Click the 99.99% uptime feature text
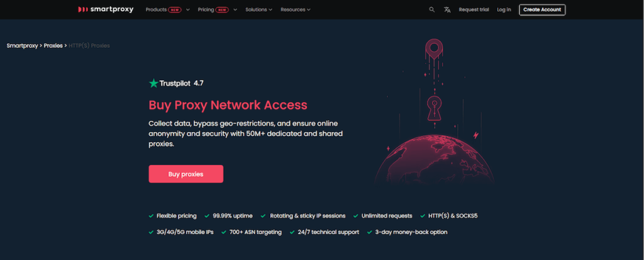 [233, 215]
